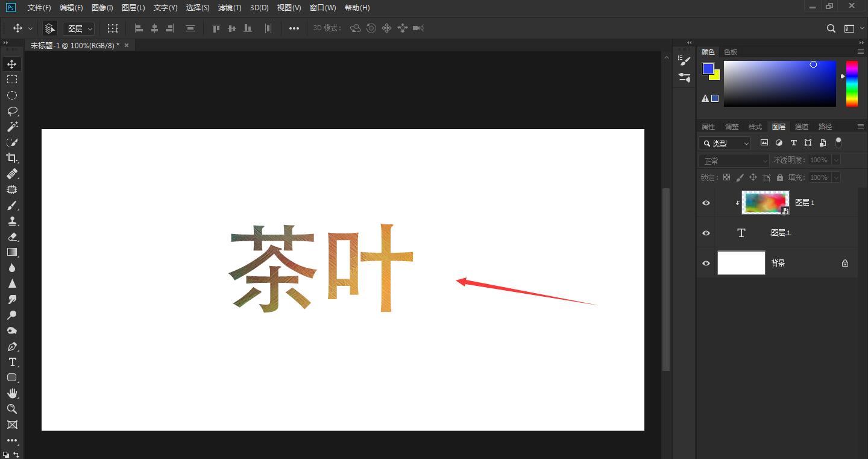Select the Rectangular Marquee tool
This screenshot has height=459, width=868.
point(12,79)
